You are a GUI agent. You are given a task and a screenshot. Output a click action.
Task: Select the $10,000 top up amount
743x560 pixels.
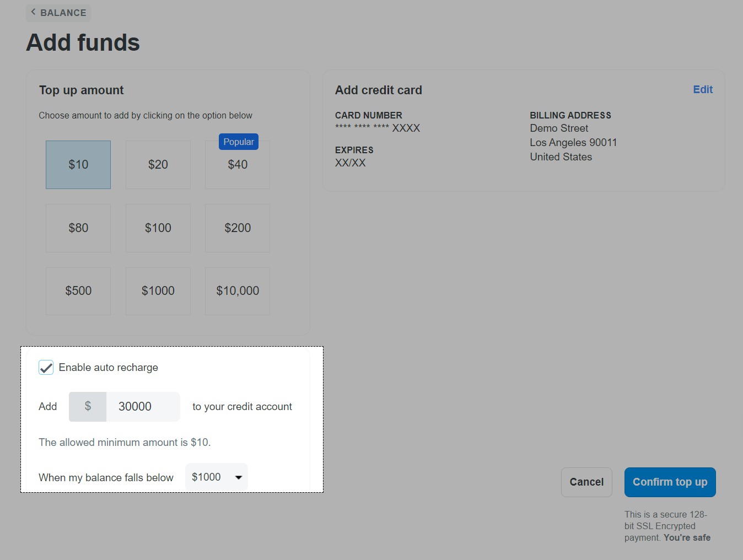[238, 291]
